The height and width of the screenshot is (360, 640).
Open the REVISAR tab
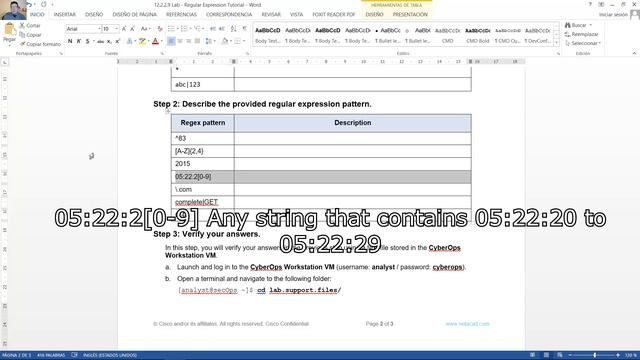point(271,14)
